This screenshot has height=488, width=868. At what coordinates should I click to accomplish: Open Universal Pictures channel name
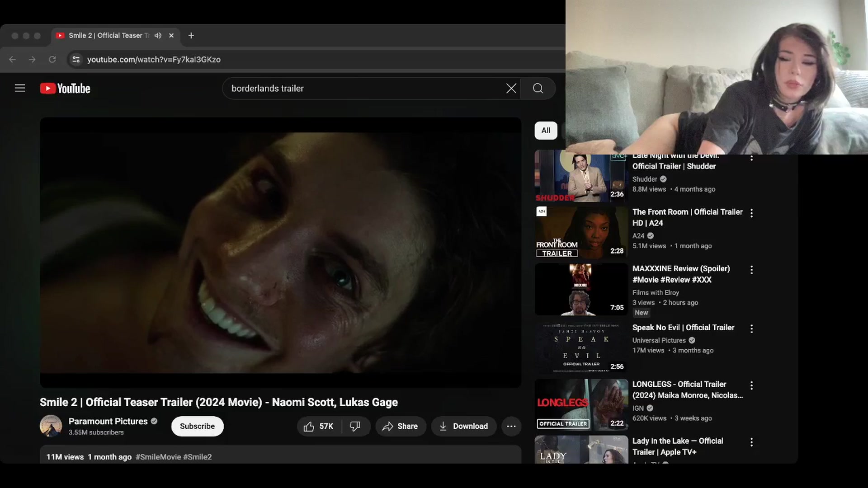point(659,340)
